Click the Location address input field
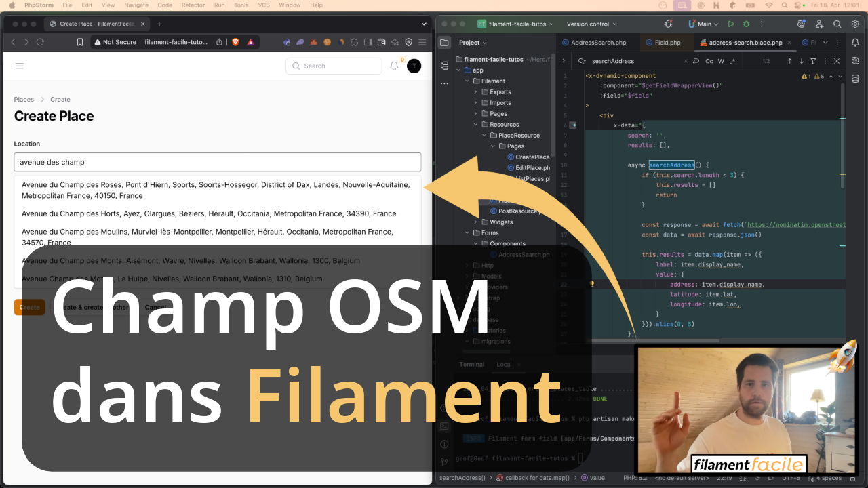 (217, 162)
